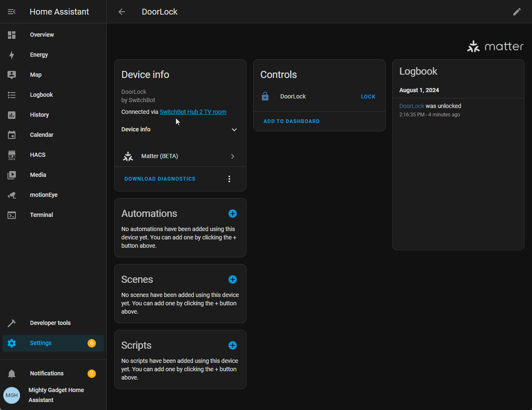The image size is (532, 410).
Task: Open Developer tools in the sidebar
Action: pyautogui.click(x=50, y=323)
